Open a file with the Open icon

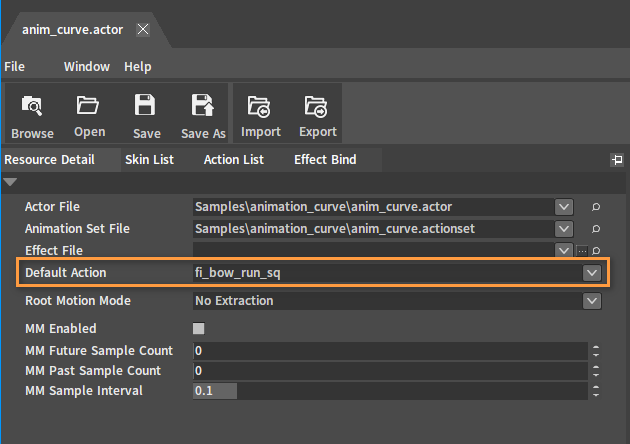tap(88, 106)
